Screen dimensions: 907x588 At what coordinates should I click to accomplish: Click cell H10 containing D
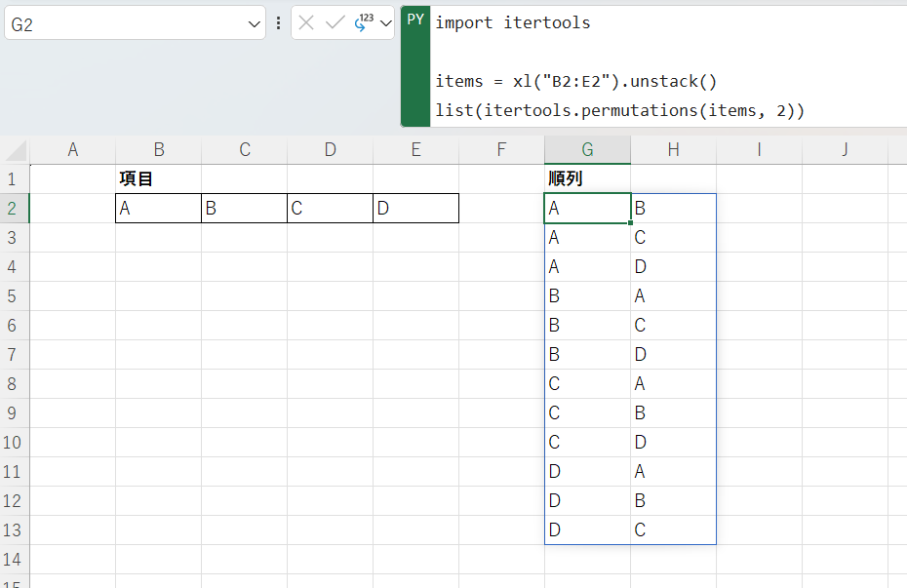tap(673, 443)
